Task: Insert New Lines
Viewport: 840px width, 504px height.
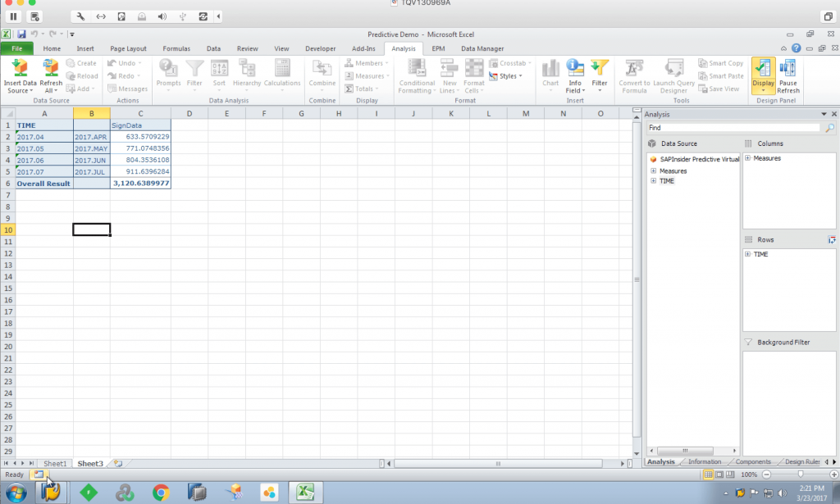Action: pos(449,76)
